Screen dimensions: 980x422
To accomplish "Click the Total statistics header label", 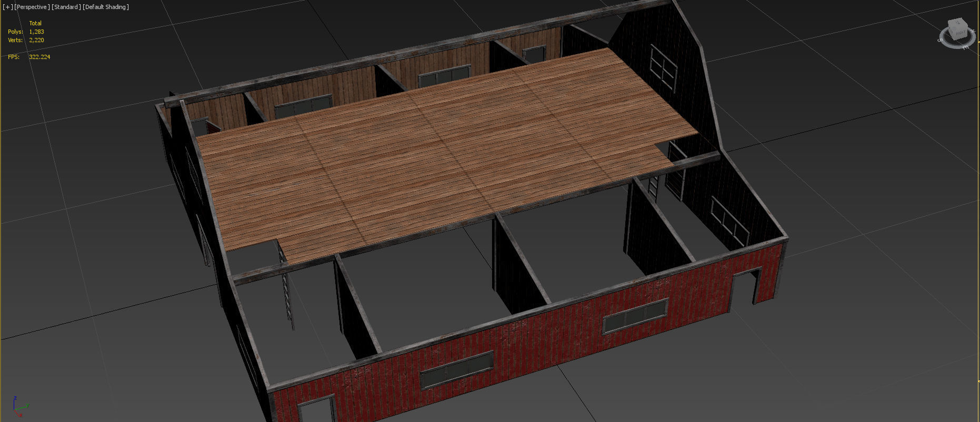I will click(x=35, y=23).
